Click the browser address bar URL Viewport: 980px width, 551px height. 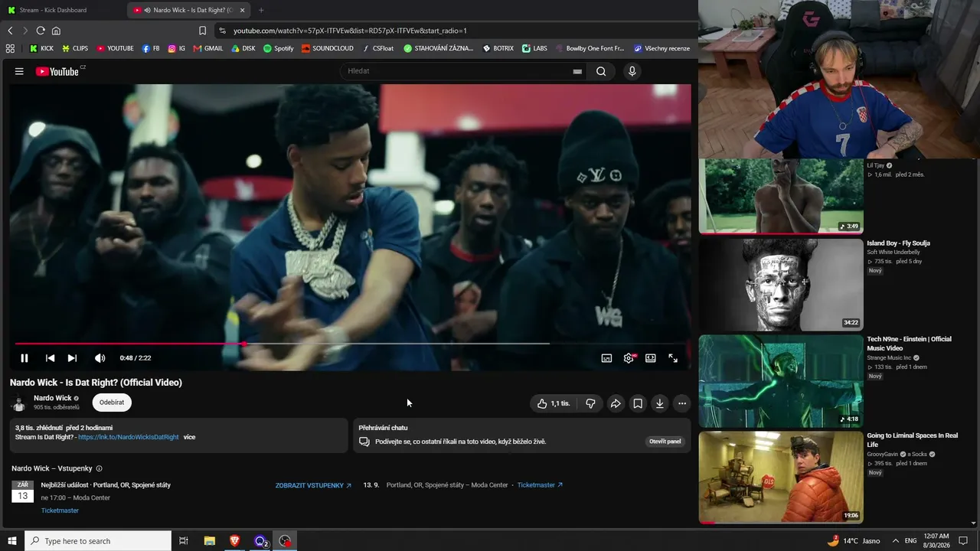click(350, 31)
